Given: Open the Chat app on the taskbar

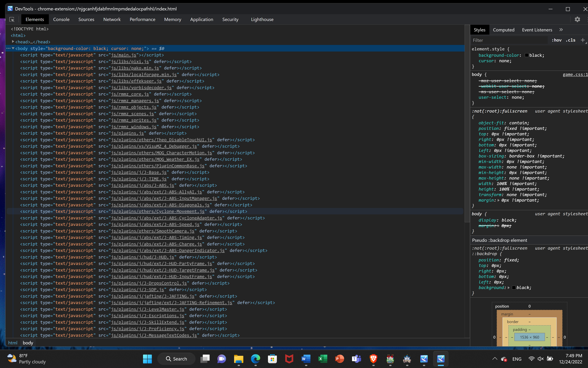Looking at the screenshot, I should 222,359.
